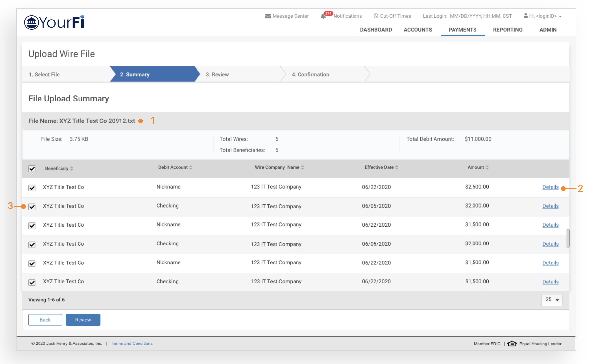Click the notifications bell icon
Viewport: 592px width, 364px height.
tap(323, 16)
